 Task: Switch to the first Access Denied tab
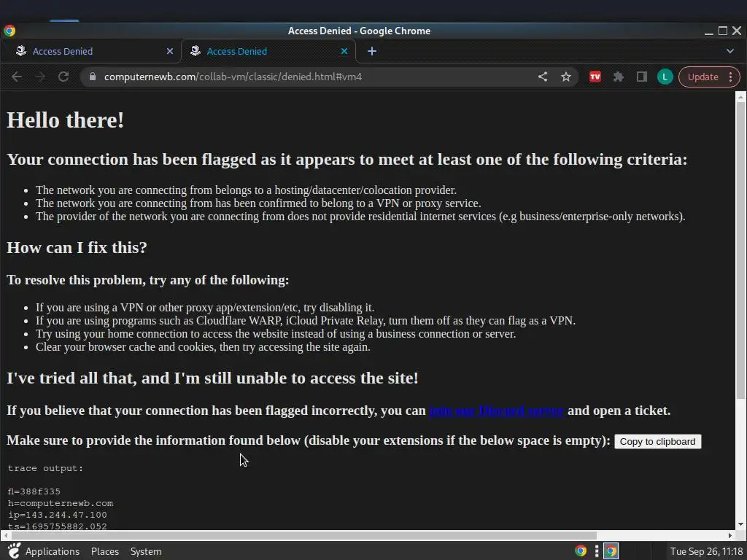(90, 51)
